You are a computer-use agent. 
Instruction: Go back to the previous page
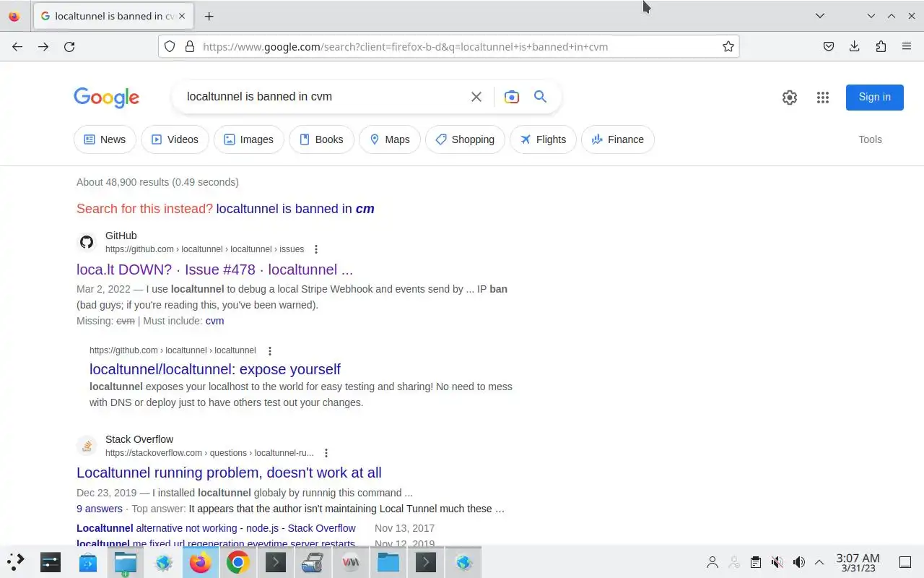pos(17,46)
